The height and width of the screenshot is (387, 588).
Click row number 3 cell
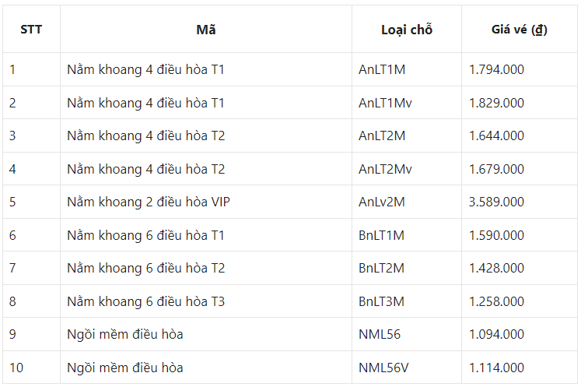pos(13,135)
